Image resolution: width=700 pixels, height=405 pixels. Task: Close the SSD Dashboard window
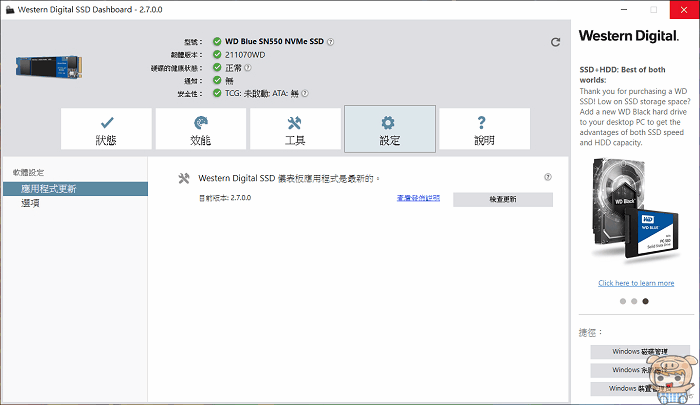[684, 10]
